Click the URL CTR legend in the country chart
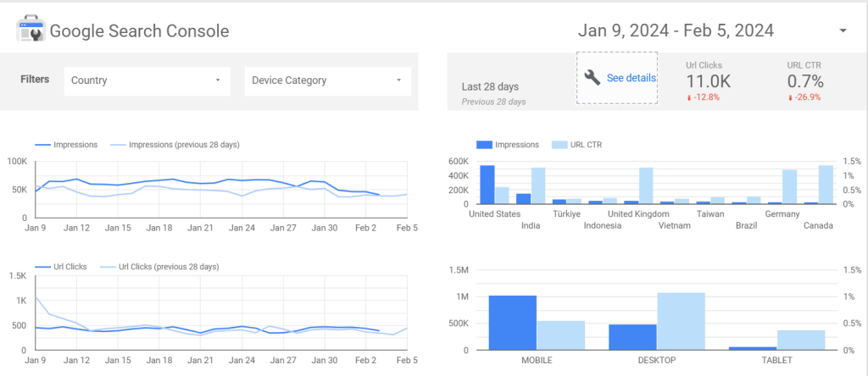This screenshot has height=376, width=868. [x=576, y=145]
